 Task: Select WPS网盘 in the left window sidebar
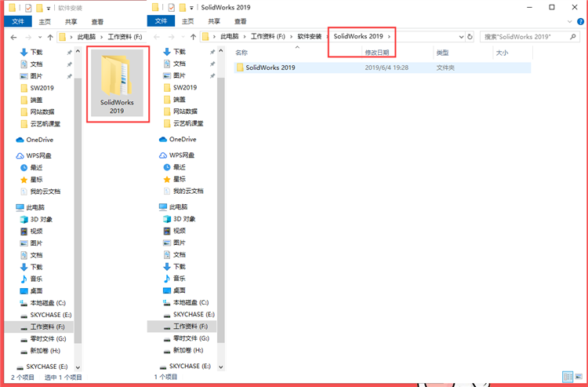click(x=34, y=155)
